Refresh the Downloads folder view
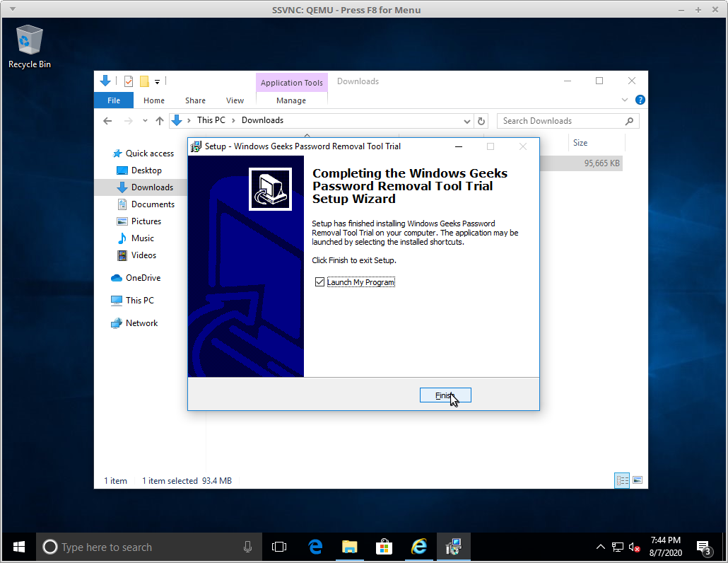Screen dimensions: 728x563 tap(481, 121)
